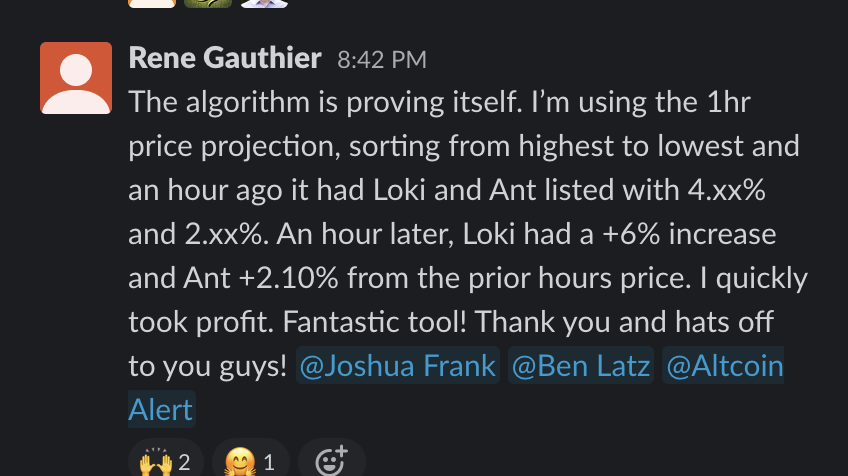Screen dimensions: 848x476
Task: Toggle the raised hands reaction
Action: tap(166, 461)
